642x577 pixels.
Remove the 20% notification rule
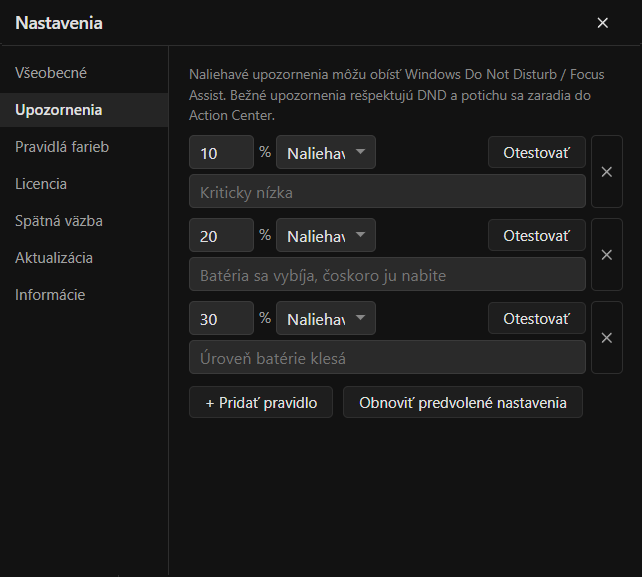607,255
